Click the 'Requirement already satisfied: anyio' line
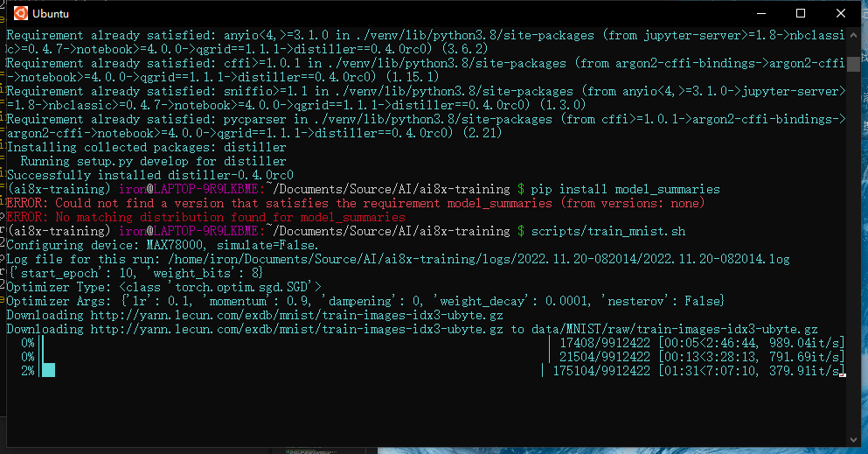The width and height of the screenshot is (868, 454). pos(427,42)
